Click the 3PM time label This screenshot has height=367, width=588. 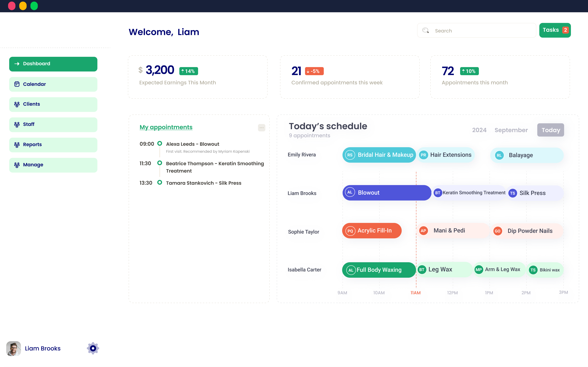tap(563, 292)
